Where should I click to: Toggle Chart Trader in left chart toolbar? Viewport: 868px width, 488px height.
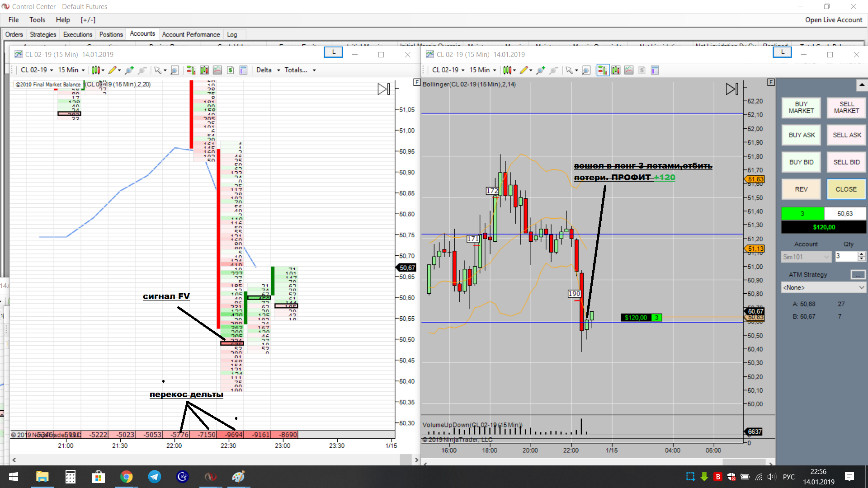pyautogui.click(x=191, y=70)
